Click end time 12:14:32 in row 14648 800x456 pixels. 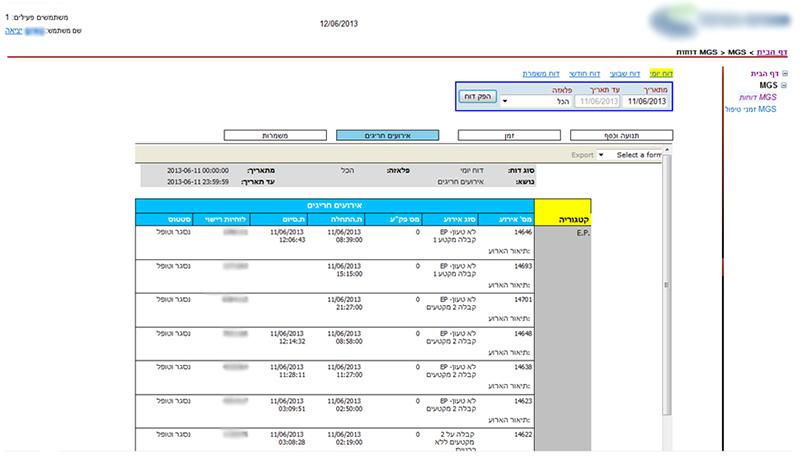292,341
